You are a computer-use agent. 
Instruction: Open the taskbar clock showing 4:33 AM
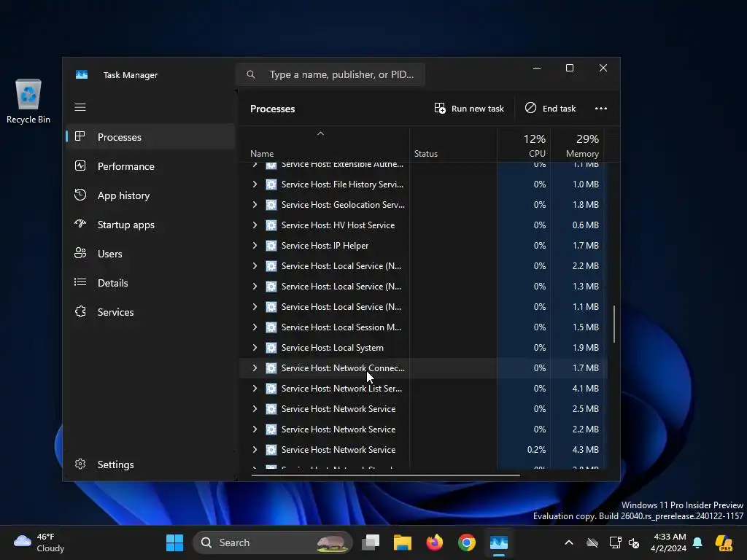point(668,542)
